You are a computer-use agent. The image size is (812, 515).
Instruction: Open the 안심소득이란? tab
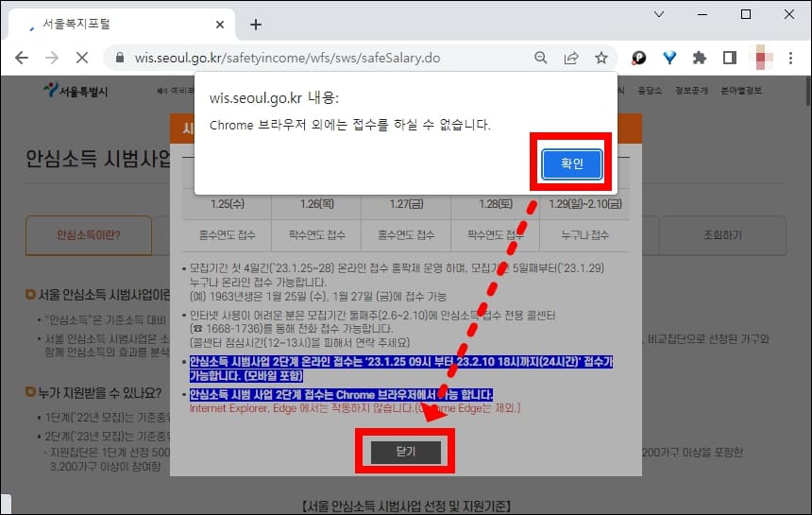[x=89, y=235]
